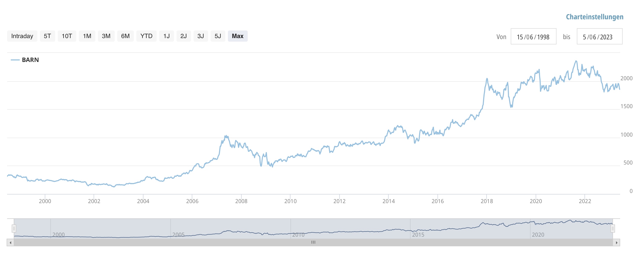Image resolution: width=644 pixels, height=260 pixels.
Task: Choose the 3J range button
Action: [200, 36]
